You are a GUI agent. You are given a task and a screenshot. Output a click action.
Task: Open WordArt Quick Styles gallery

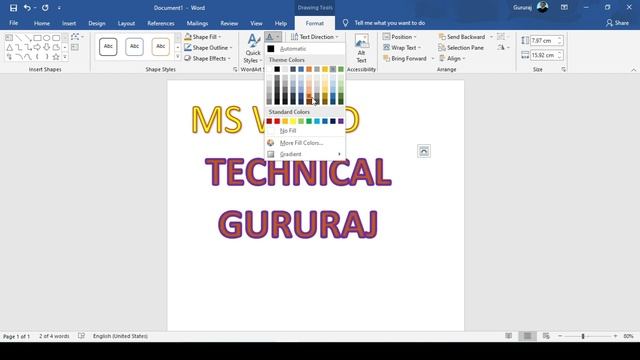[253, 49]
